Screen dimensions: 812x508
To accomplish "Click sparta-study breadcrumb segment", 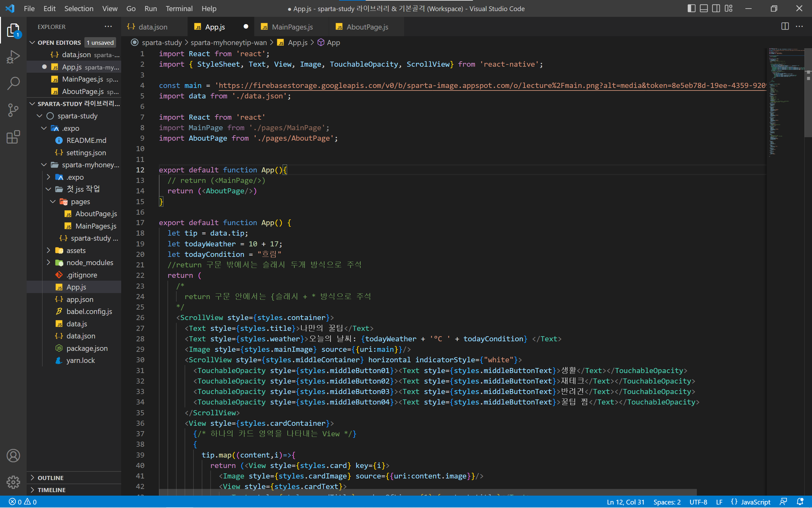I will tap(162, 43).
